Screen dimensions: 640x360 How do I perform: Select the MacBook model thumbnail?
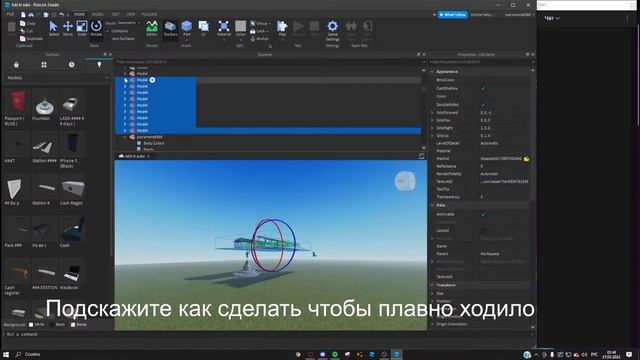pyautogui.click(x=72, y=271)
